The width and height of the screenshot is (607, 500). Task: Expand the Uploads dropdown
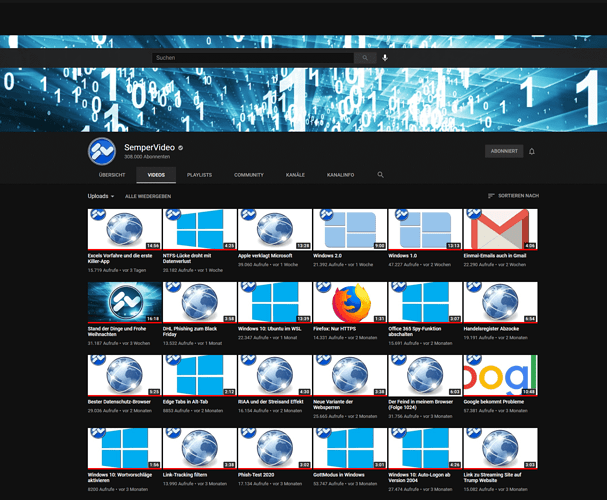(100, 196)
